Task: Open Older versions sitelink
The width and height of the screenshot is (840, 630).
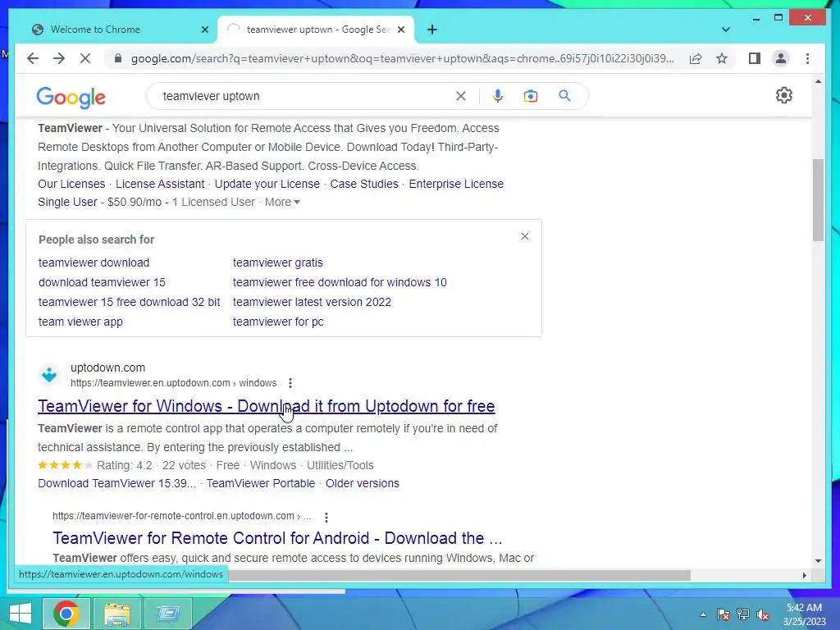Action: coord(363,483)
